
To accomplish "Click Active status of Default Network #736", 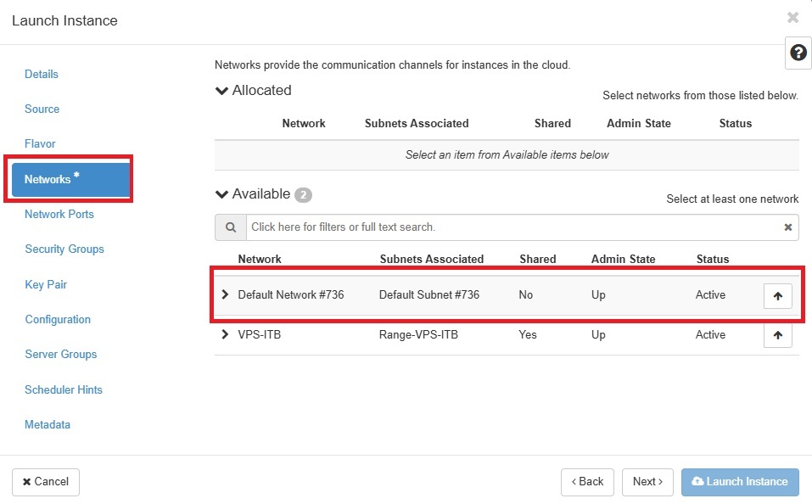I will [710, 294].
